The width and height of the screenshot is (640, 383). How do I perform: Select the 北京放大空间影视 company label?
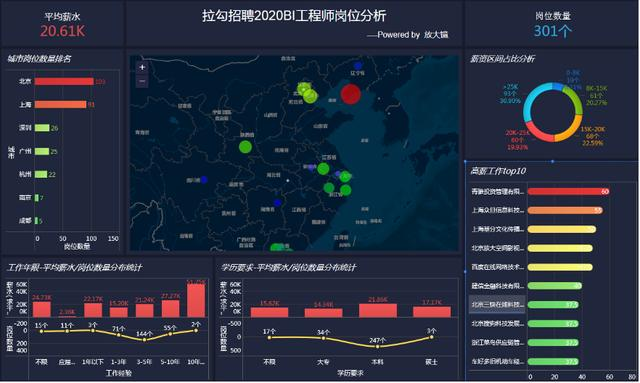[x=498, y=248]
